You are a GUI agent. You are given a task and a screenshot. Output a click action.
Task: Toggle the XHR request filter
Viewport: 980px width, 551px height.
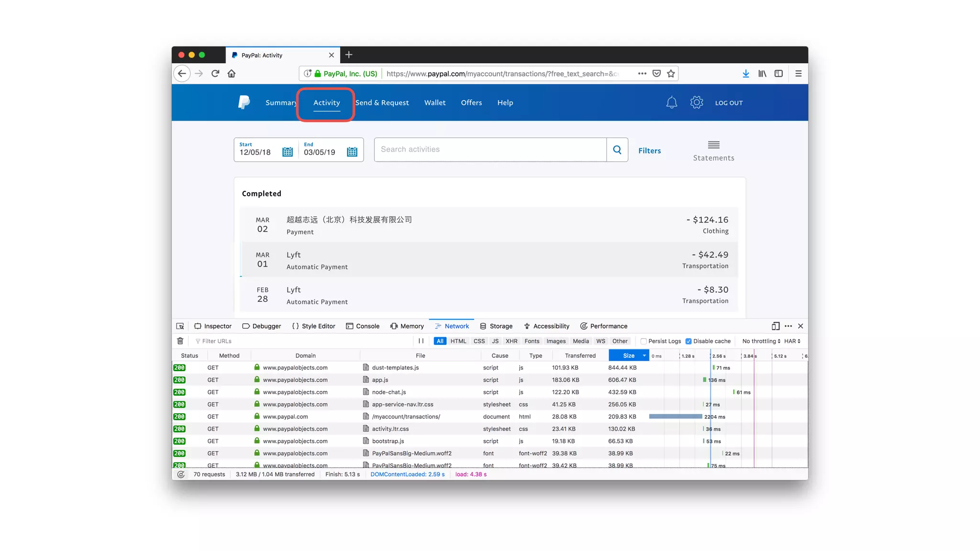pyautogui.click(x=511, y=341)
